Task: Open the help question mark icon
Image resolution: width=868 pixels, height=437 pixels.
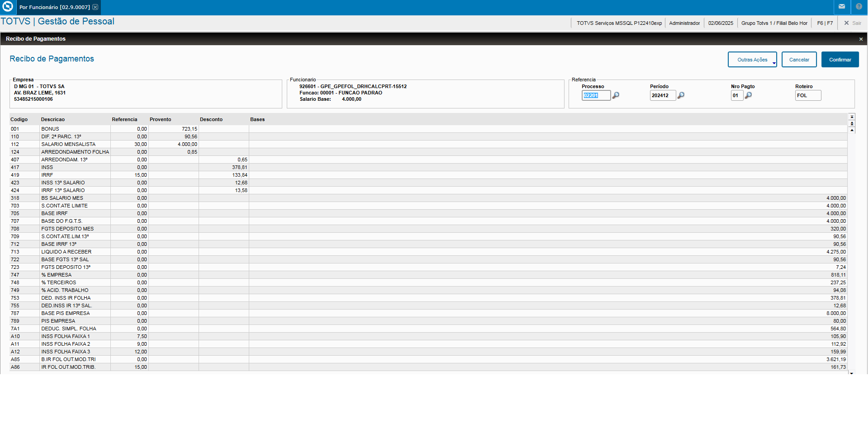Action: 859,7
